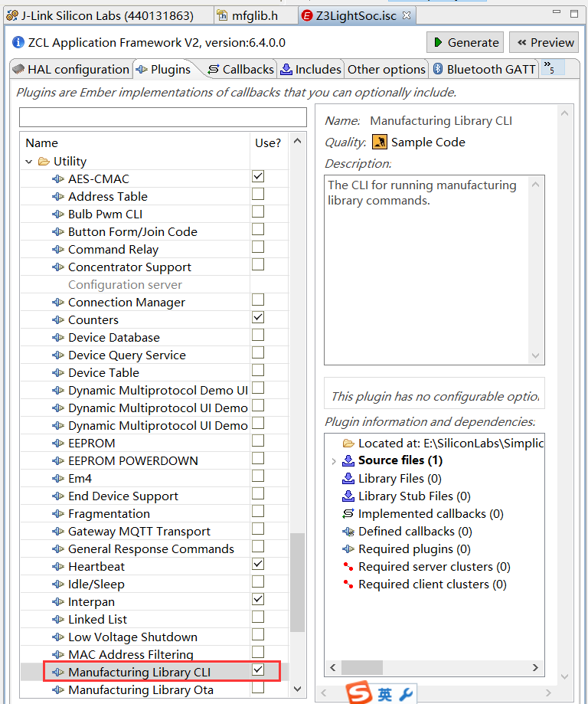
Task: Uncheck the AES-CMAC plugin checkbox
Action: click(x=258, y=176)
